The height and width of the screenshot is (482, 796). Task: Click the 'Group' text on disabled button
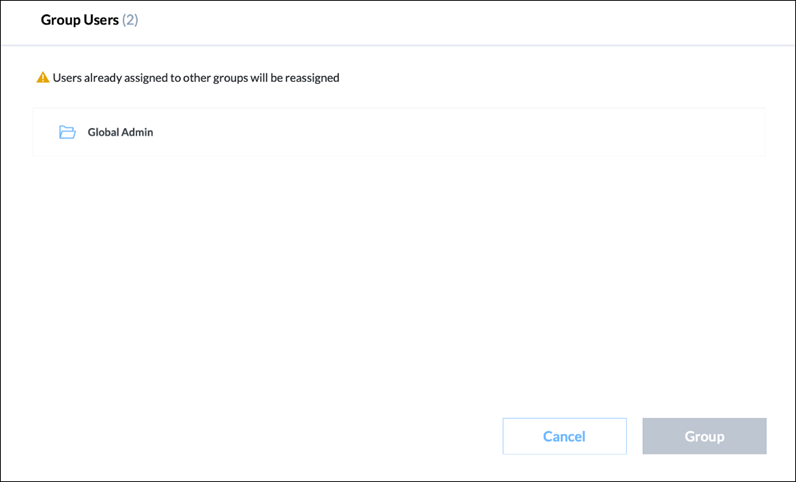click(704, 436)
